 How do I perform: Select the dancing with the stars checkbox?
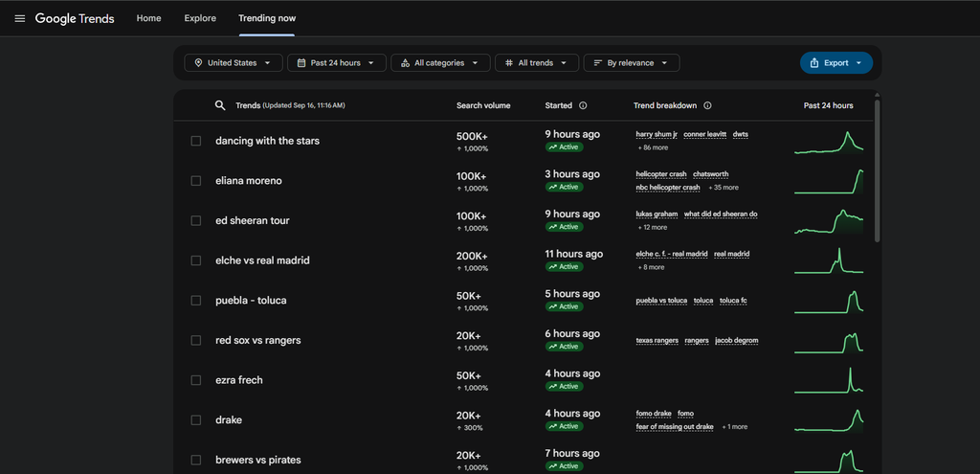(x=195, y=141)
